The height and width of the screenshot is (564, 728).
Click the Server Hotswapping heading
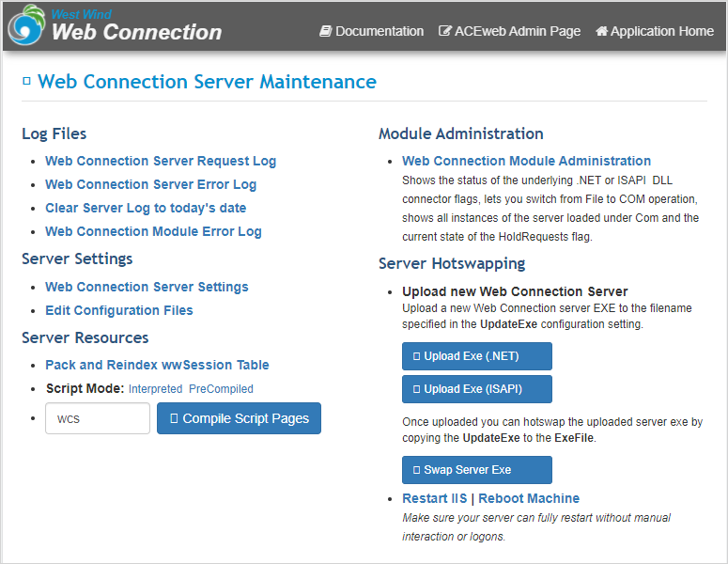click(x=452, y=264)
